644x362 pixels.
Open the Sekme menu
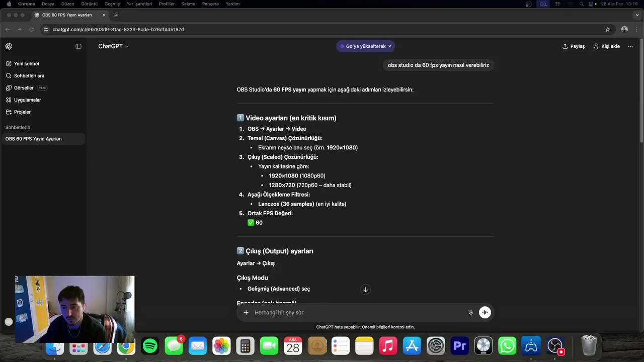click(188, 4)
